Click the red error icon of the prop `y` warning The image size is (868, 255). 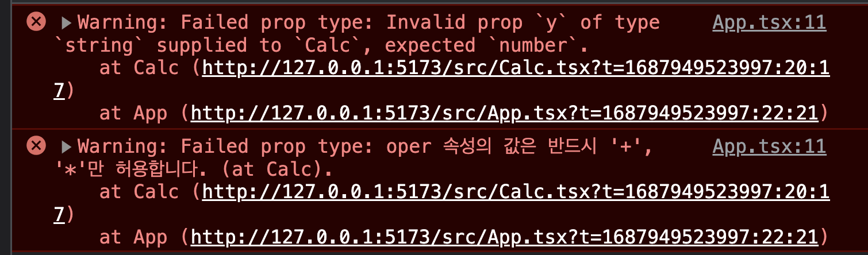pyautogui.click(x=36, y=22)
